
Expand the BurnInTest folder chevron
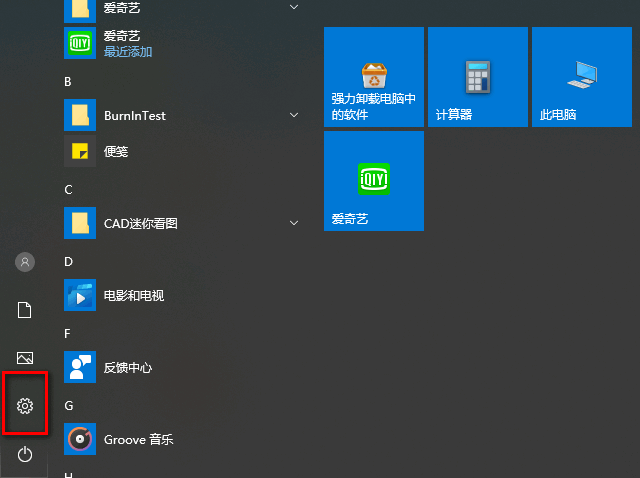[x=294, y=115]
